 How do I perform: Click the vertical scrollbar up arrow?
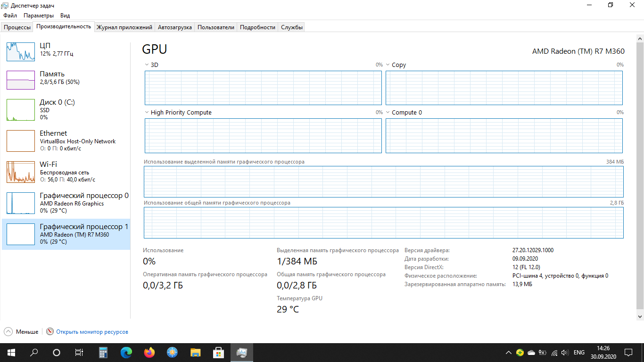tap(640, 38)
